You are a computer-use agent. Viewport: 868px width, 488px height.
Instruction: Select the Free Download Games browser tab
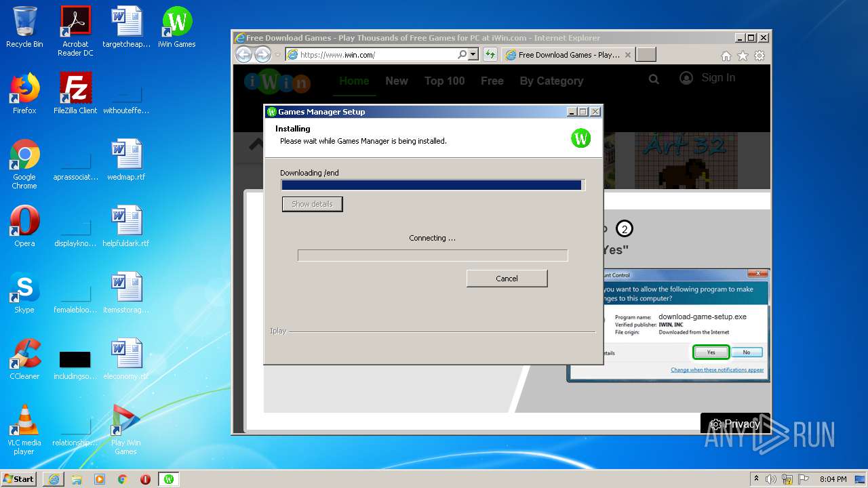568,55
